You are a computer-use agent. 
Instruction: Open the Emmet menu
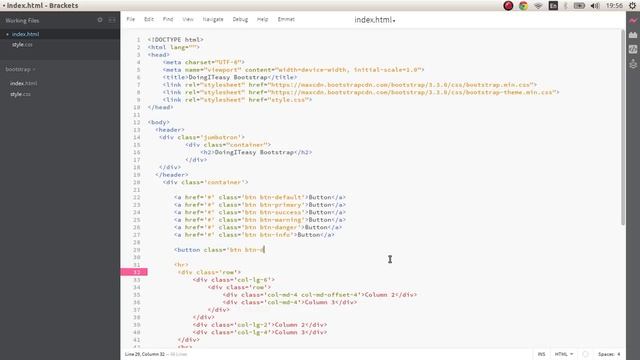[x=286, y=19]
